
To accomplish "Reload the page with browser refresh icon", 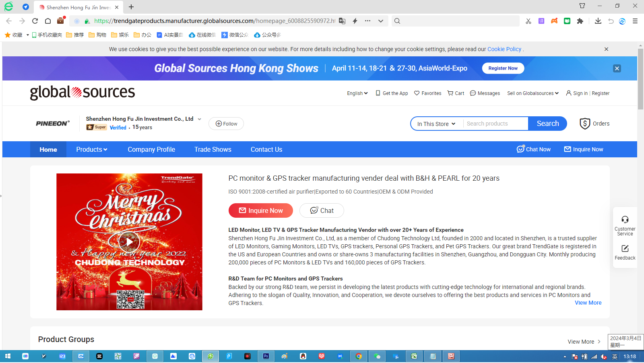I will (35, 21).
